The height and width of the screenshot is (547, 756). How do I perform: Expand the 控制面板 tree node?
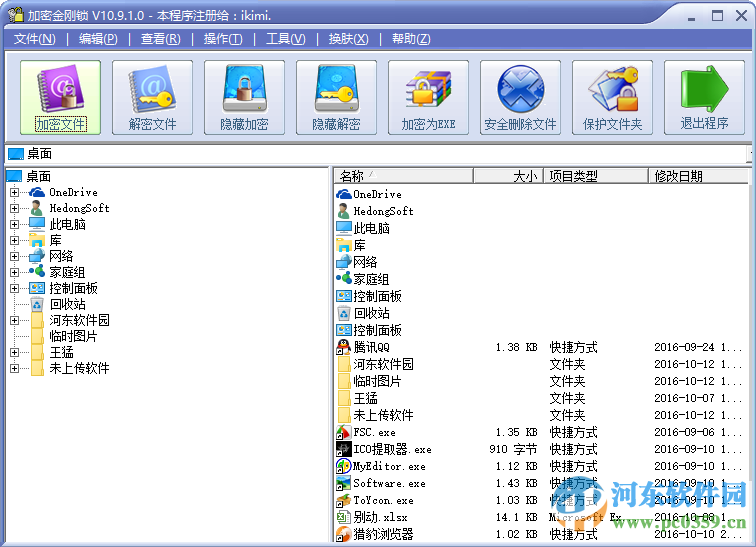pyautogui.click(x=14, y=288)
